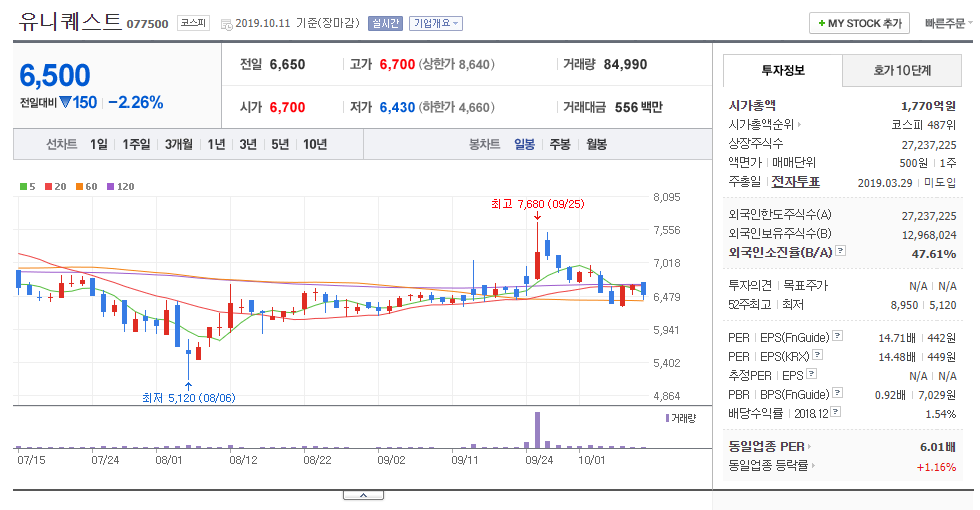Open 동일업종 등락률 link
Viewport: 980px width, 510px height.
[x=772, y=466]
